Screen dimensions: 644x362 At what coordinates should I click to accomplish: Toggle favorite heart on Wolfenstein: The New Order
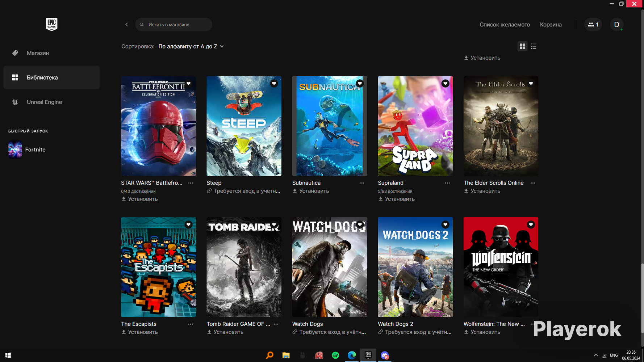pyautogui.click(x=531, y=224)
